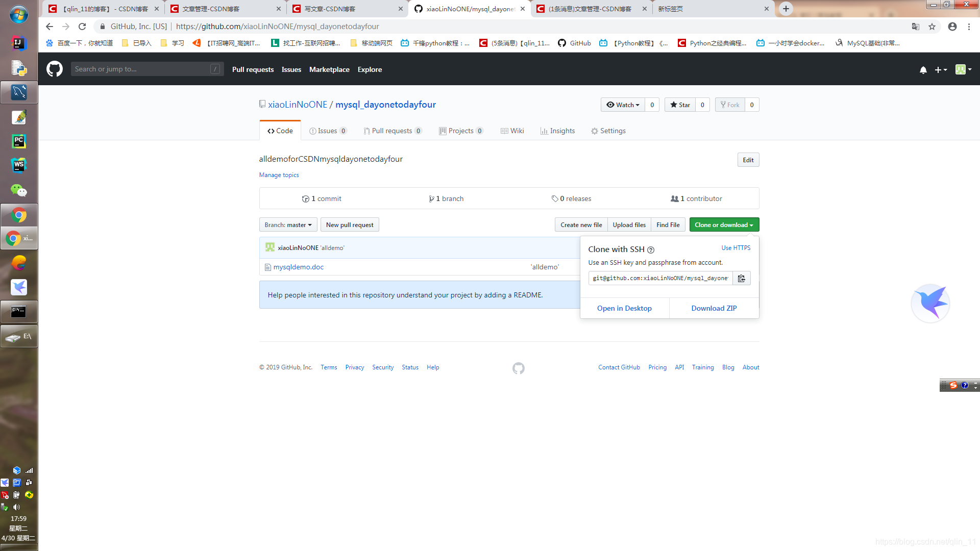Open the plus create-new dropdown in header
Screen dimensions: 980x551
tap(940, 70)
